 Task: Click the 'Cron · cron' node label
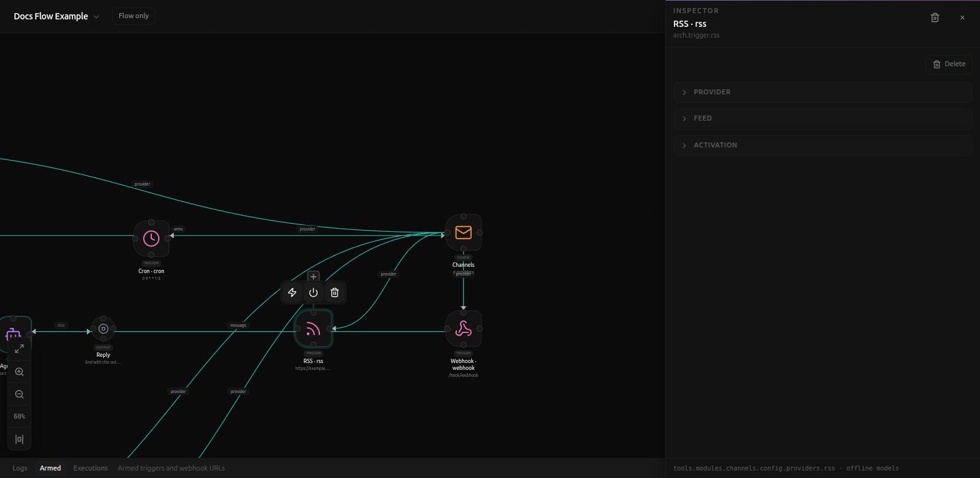pyautogui.click(x=151, y=271)
